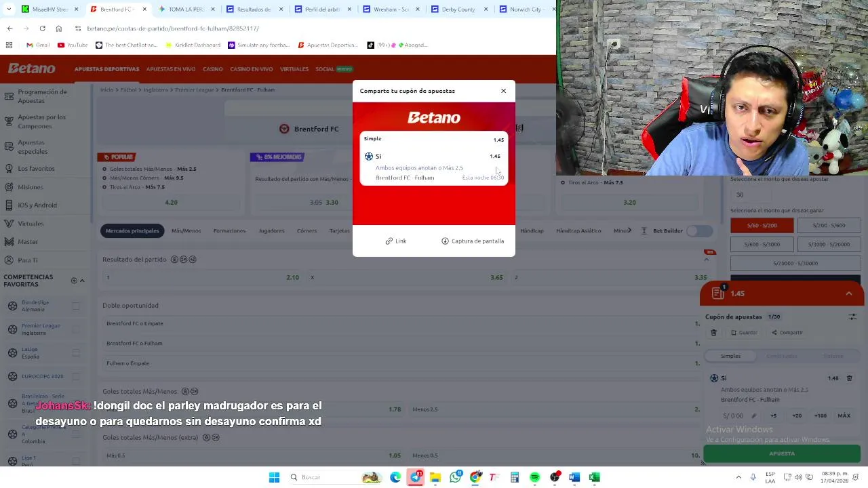
Task: Place bet with APUESTA button
Action: (782, 453)
